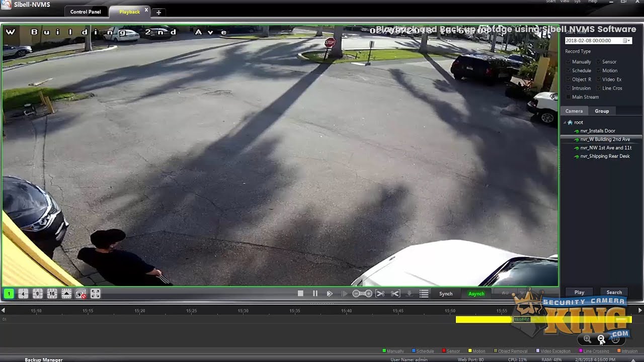This screenshot has height=362, width=644.
Task: Switch to 9-window view layout
Action: pos(38,294)
